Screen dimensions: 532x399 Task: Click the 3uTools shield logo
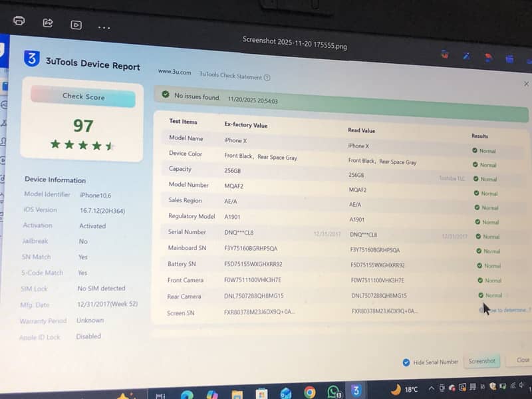coord(32,59)
